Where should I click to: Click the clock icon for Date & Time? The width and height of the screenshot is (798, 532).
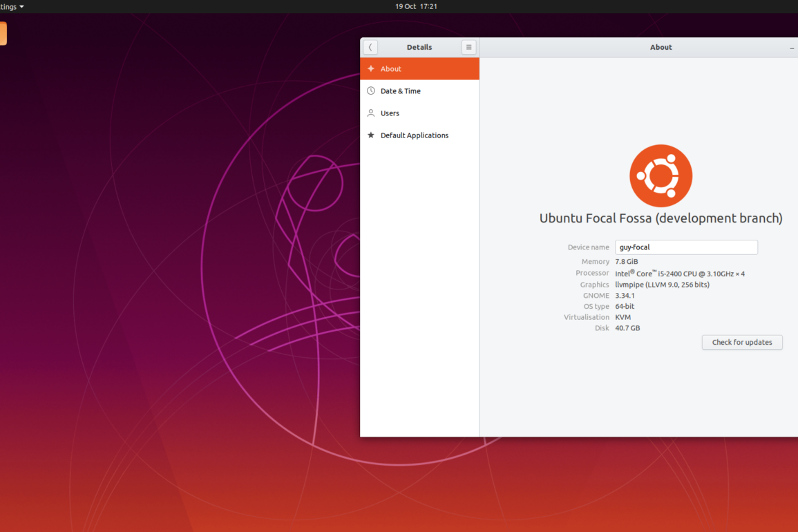coord(371,91)
